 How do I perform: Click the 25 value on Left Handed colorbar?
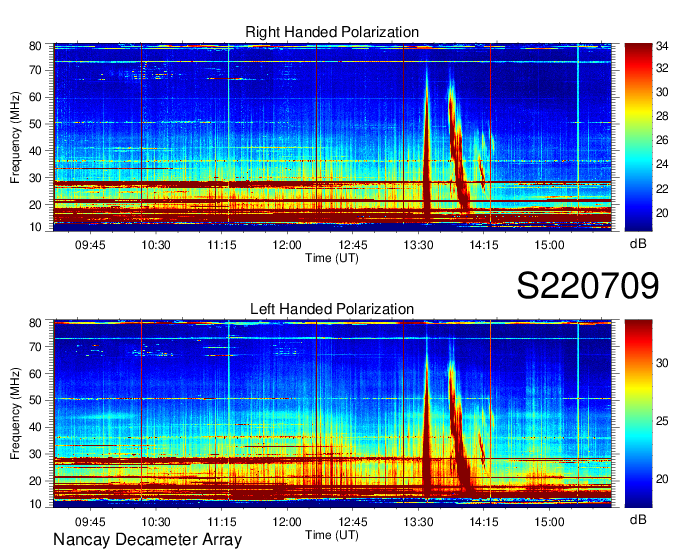pos(662,421)
